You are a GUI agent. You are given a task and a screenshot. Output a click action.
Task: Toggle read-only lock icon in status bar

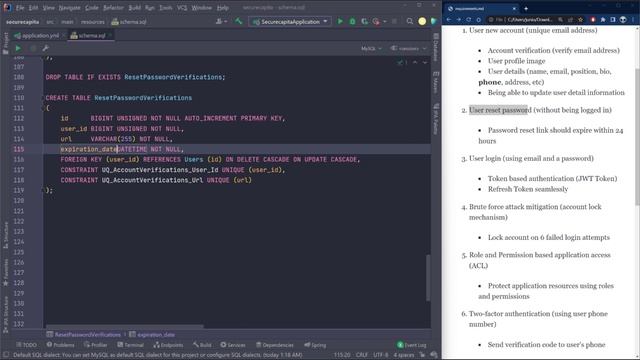(422, 355)
